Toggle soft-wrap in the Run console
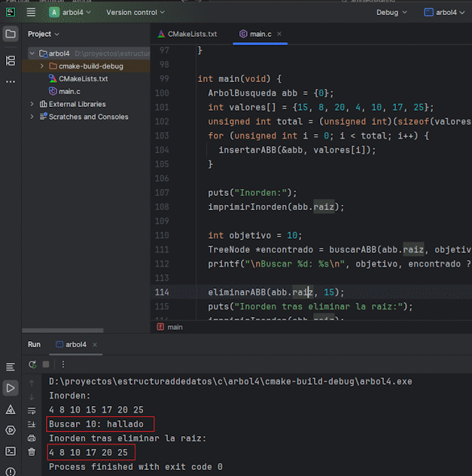 tap(32, 410)
